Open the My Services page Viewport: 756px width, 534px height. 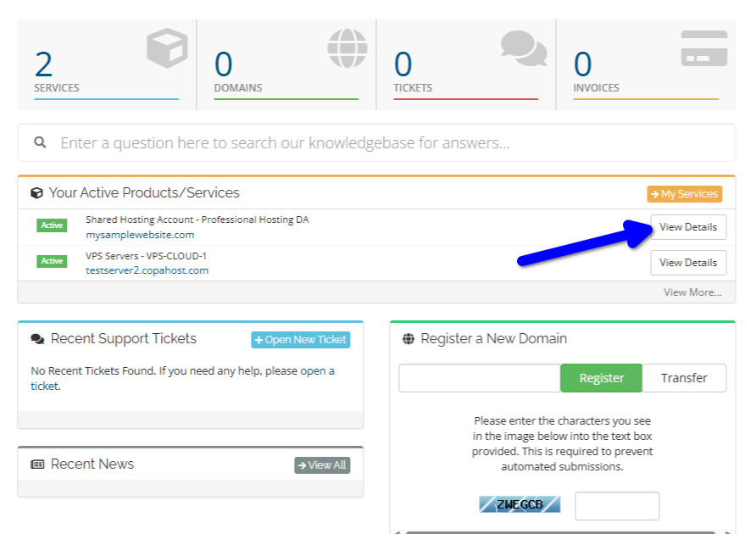[x=684, y=193]
